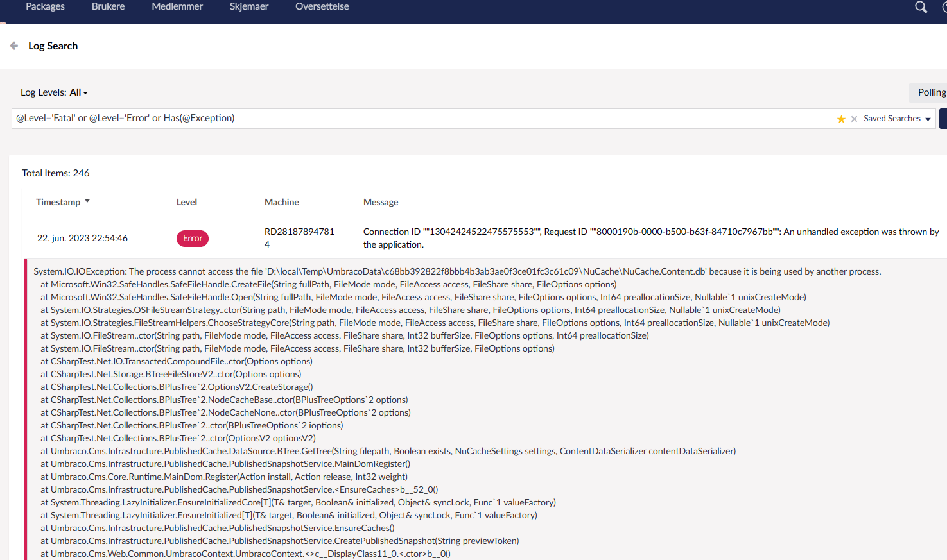
Task: Click the dark search submit button beside Saved Searches
Action: 944,119
